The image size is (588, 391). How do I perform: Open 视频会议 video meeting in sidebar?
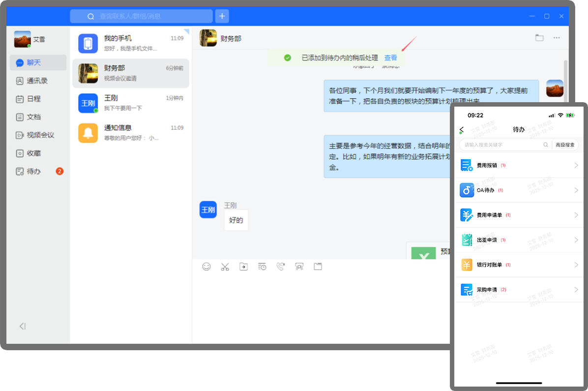click(x=38, y=135)
